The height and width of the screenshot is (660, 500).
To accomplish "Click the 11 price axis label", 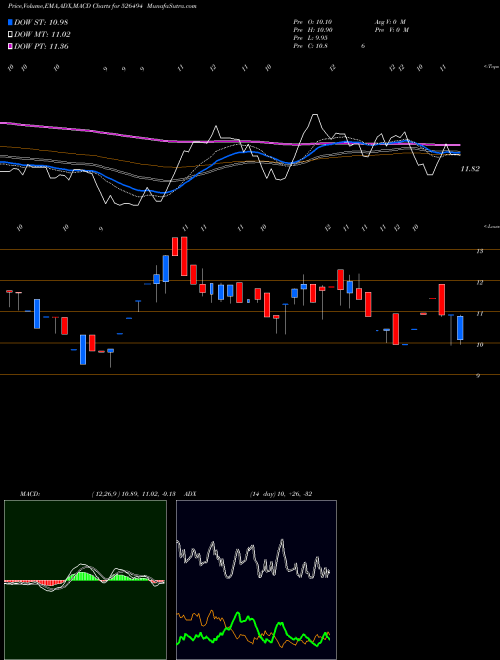I will 479,314.
